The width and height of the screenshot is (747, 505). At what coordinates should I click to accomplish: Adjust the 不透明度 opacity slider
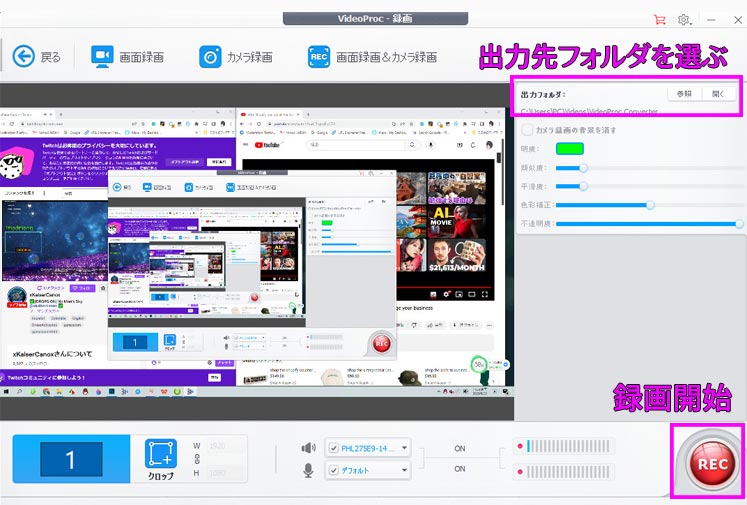tap(739, 223)
